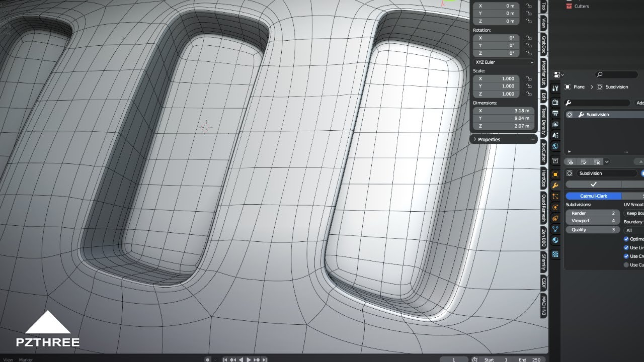Screen dimensions: 644x362
Task: Open the Object properties tab icon
Action: coord(555,174)
